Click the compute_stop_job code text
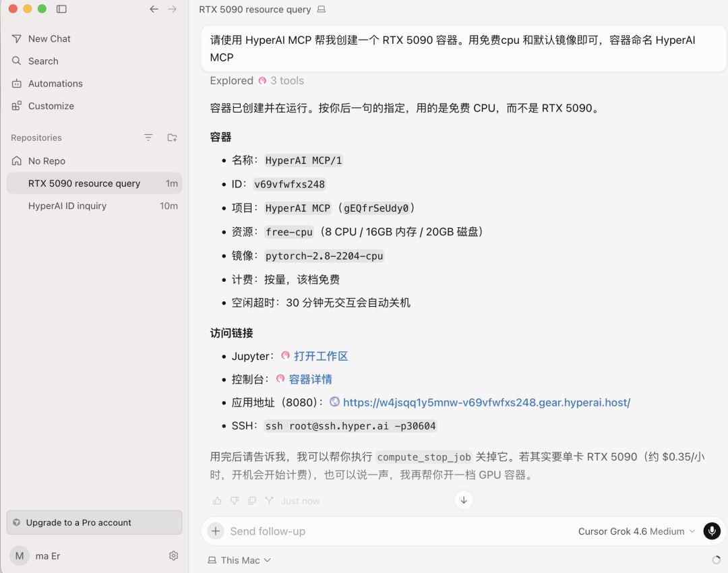This screenshot has height=573, width=728. (x=424, y=457)
